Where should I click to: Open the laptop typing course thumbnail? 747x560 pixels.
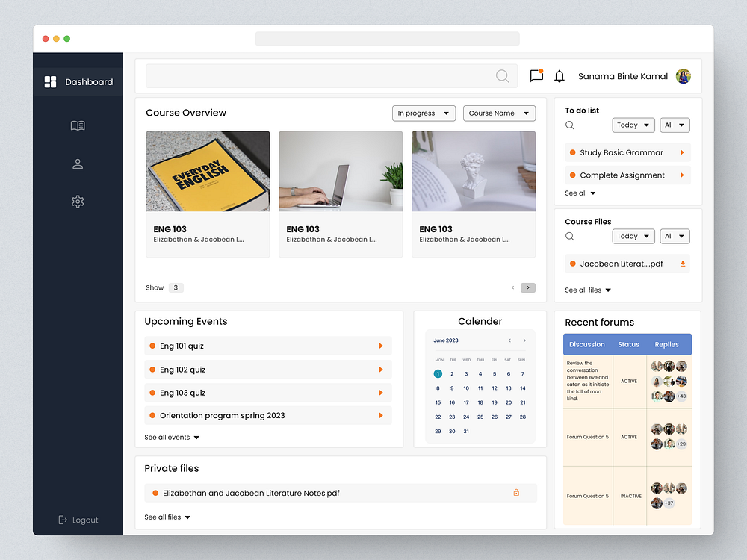[x=341, y=172]
